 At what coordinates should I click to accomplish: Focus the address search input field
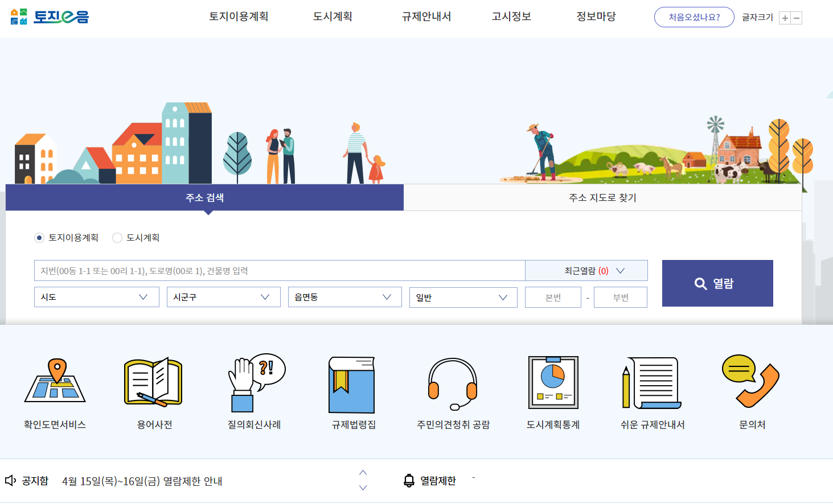tap(280, 271)
